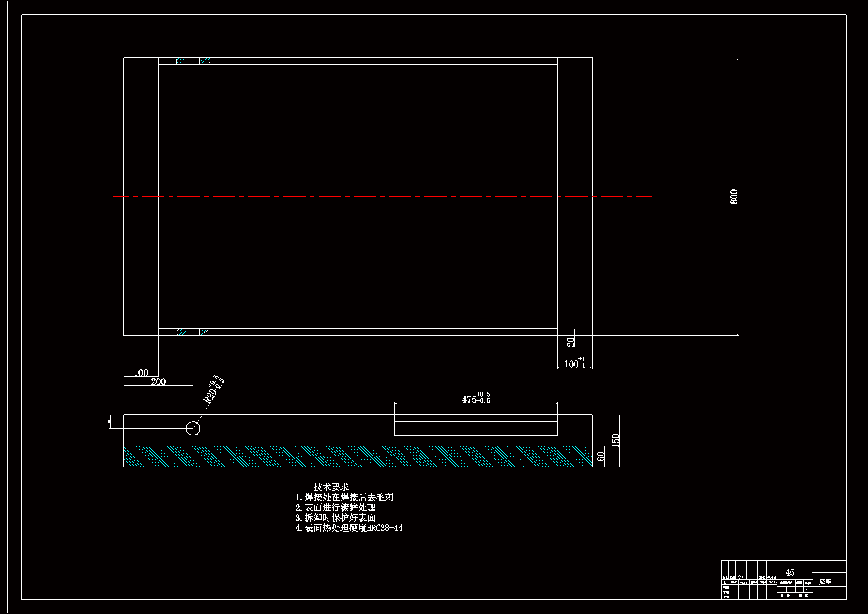Click the 20 vertical dimension near right column
Viewport: 868px width, 614px height.
(571, 342)
